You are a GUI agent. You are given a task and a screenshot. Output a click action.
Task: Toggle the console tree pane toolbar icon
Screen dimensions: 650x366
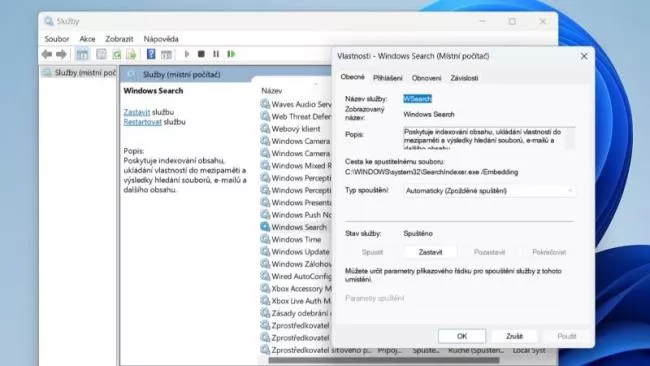[x=82, y=54]
